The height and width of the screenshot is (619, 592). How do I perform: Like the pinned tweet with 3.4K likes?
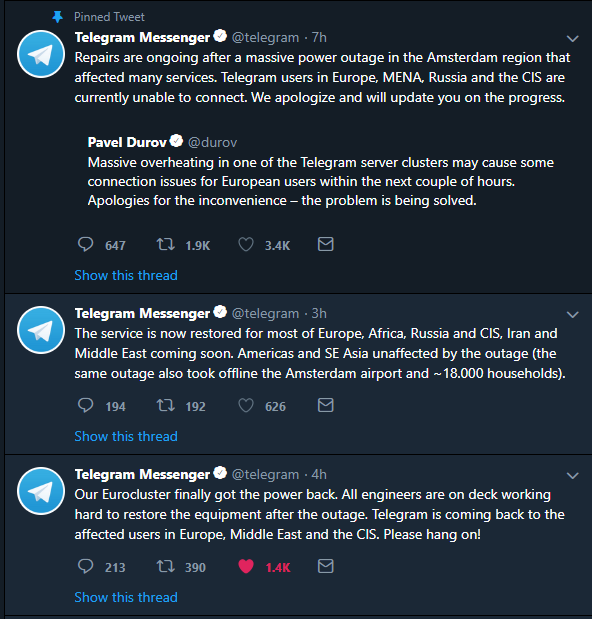246,245
